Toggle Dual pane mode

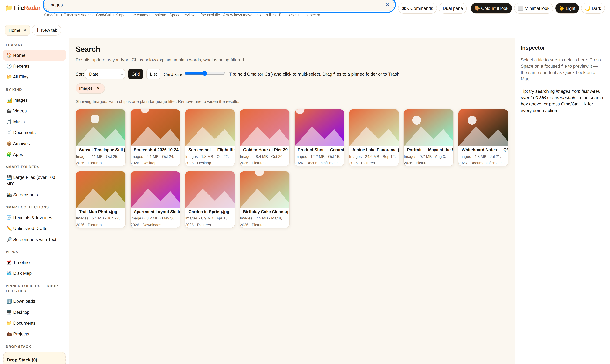[x=453, y=8]
